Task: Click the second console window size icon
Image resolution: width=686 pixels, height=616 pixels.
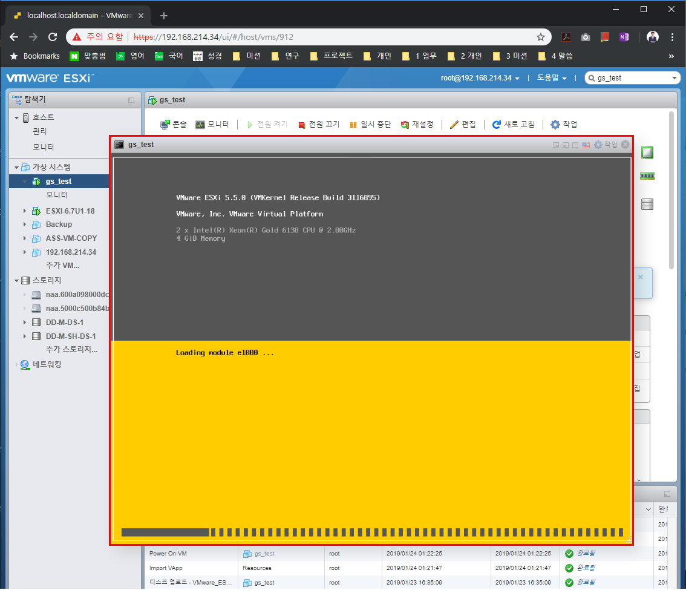Action: pos(566,145)
